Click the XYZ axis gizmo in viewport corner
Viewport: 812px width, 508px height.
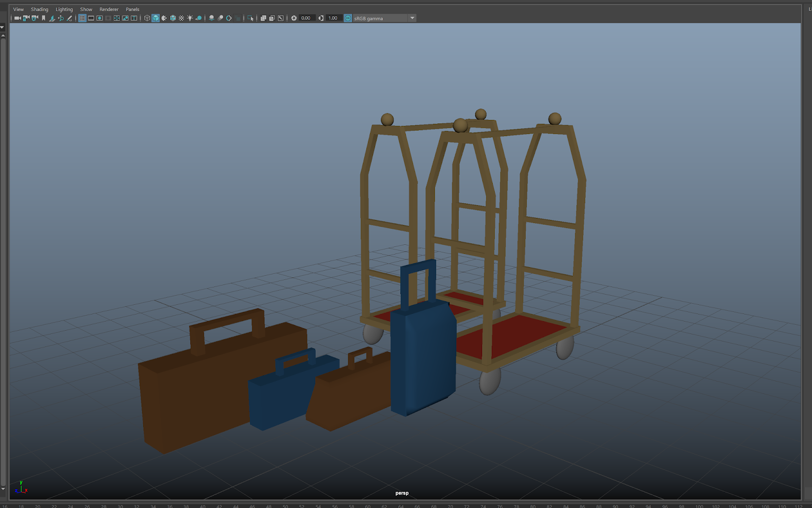(x=21, y=487)
